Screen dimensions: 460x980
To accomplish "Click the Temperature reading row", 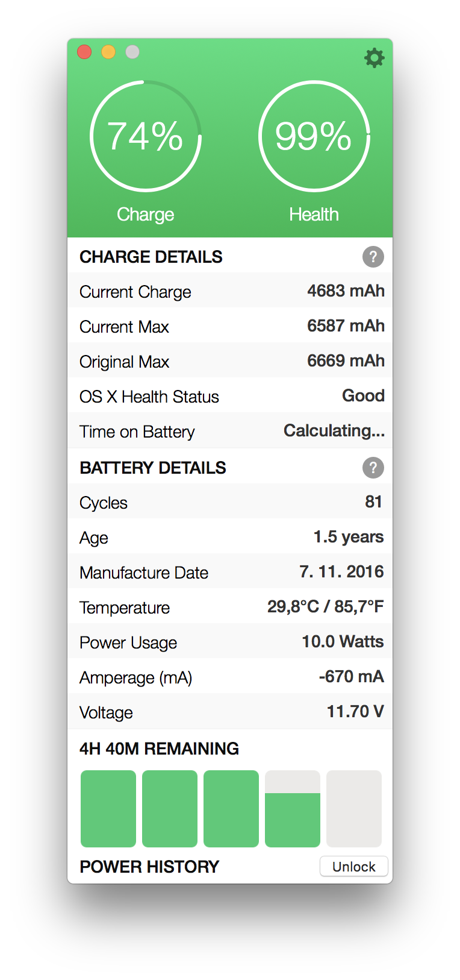I will [x=230, y=607].
